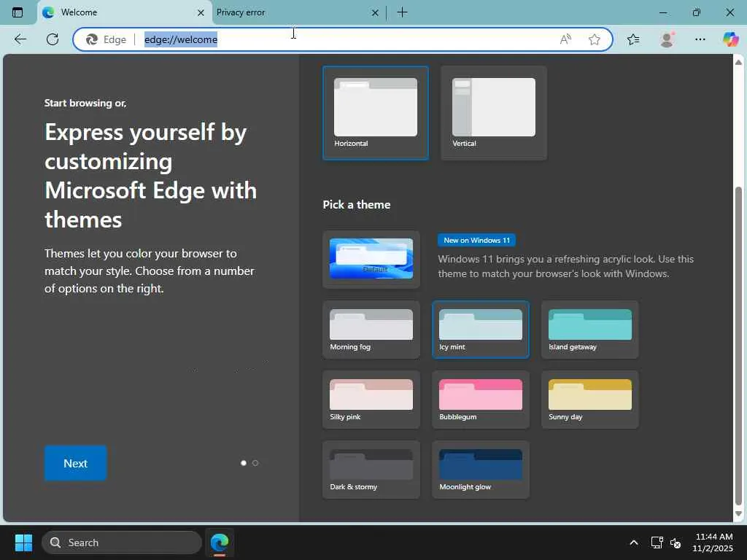Viewport: 747px width, 560px height.
Task: Show hidden icons in system tray
Action: point(634,542)
